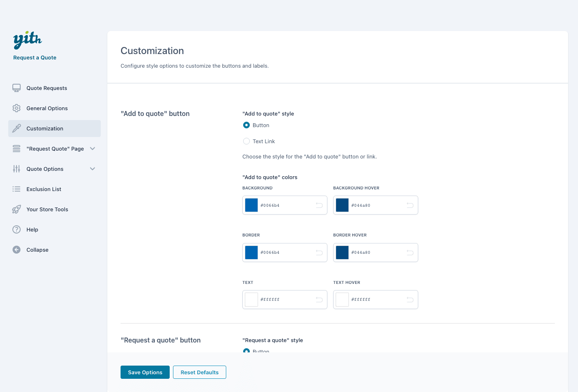This screenshot has width=578, height=392.
Task: Reset the BORDER HOVER color to default
Action: click(410, 253)
